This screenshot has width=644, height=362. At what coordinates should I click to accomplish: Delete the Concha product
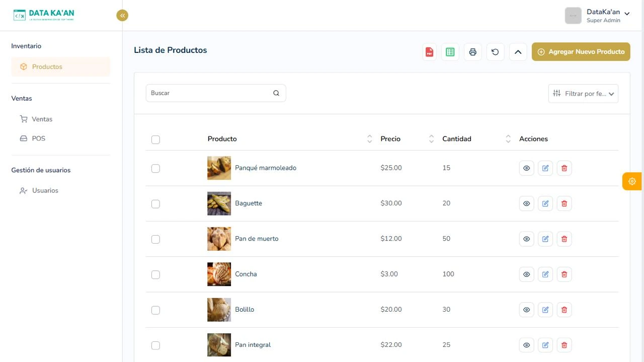pyautogui.click(x=564, y=274)
